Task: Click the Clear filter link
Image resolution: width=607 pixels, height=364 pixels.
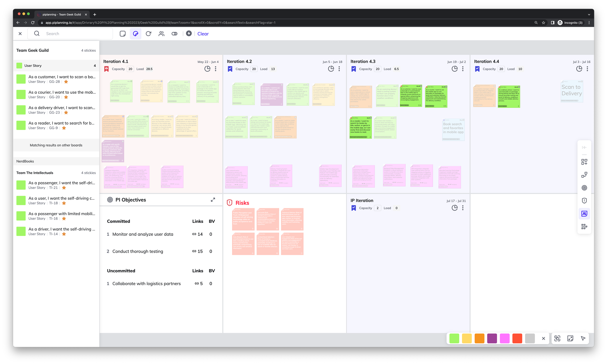Action: pyautogui.click(x=203, y=34)
